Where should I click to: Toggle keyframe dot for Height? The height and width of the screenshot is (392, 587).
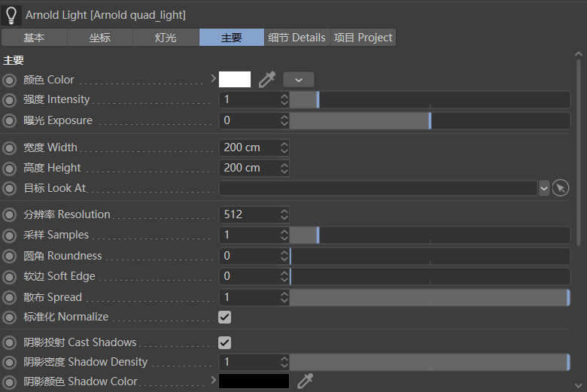point(9,168)
